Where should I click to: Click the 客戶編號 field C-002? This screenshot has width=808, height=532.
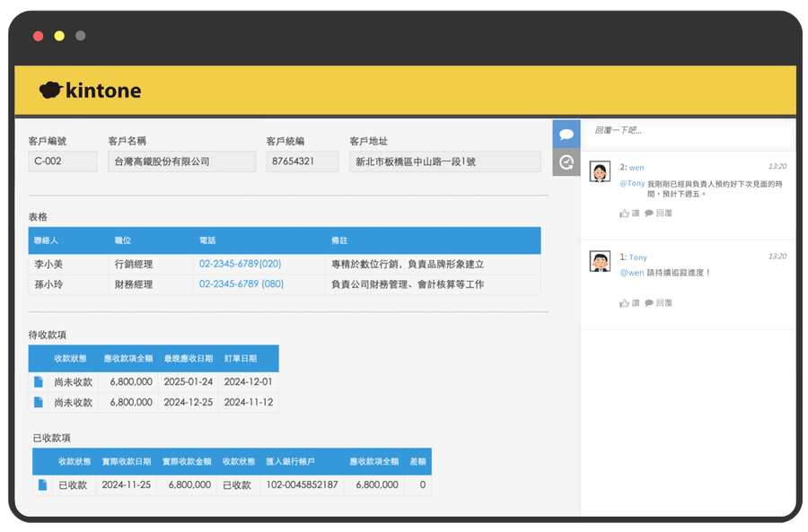pyautogui.click(x=62, y=161)
